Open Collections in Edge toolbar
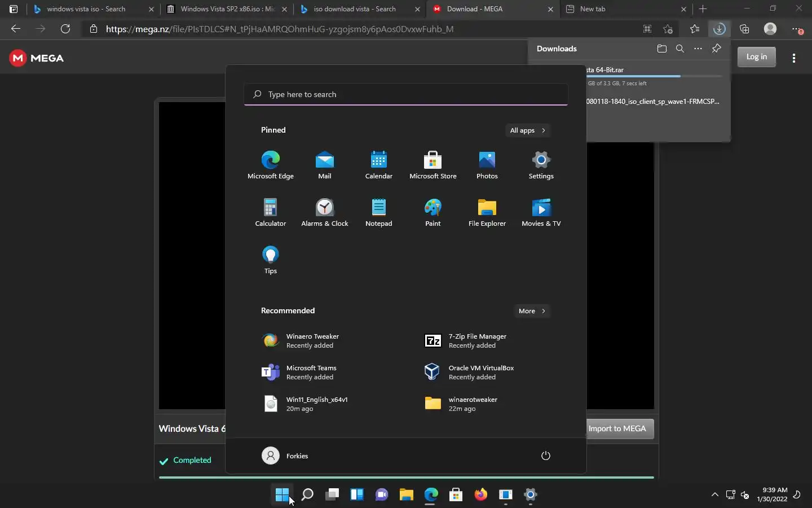Image resolution: width=812 pixels, height=508 pixels. coord(744,29)
